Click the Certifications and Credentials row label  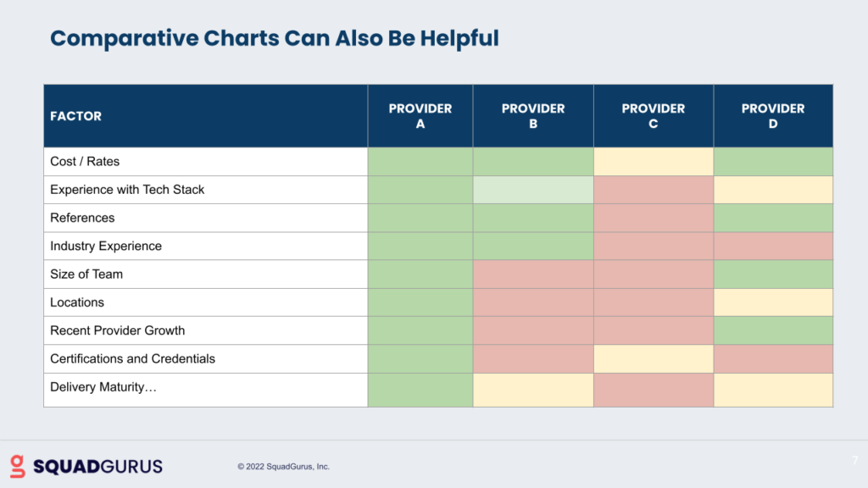pos(132,358)
